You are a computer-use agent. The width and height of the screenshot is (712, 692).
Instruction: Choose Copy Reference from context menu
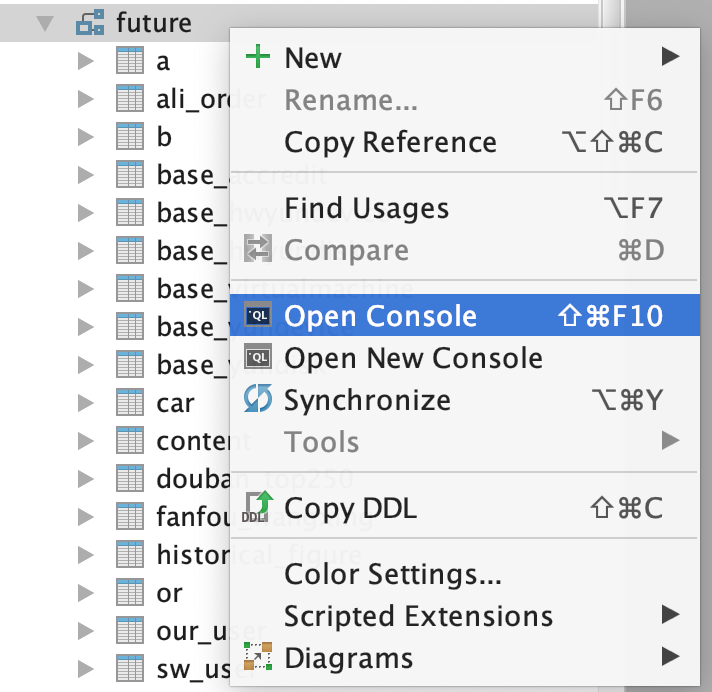point(390,142)
